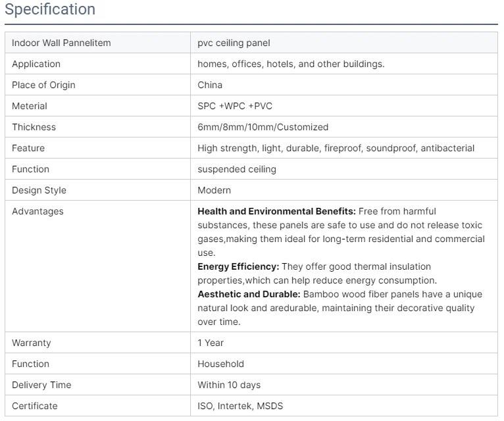This screenshot has height=421, width=504.
Task: Click the Within 10 days delivery value
Action: [229, 385]
